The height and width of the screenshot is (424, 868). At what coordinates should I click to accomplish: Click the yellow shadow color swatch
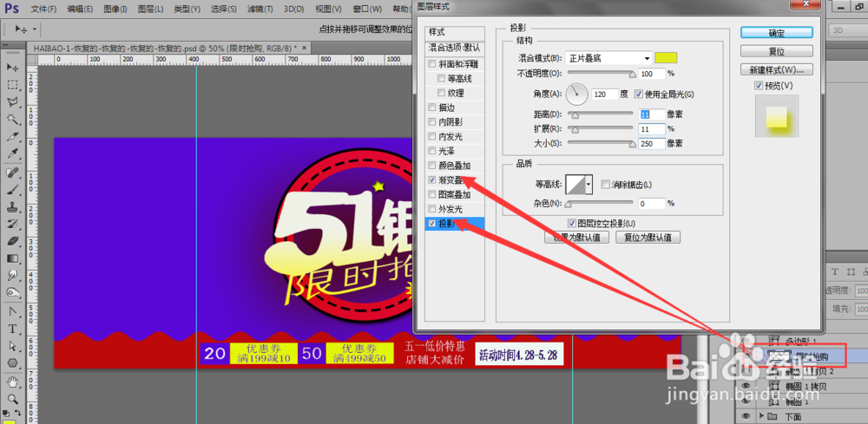[666, 58]
